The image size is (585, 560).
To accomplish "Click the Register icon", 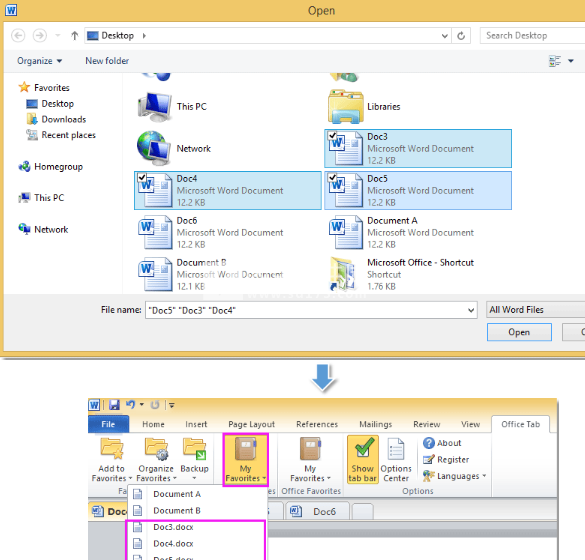I will click(x=429, y=459).
